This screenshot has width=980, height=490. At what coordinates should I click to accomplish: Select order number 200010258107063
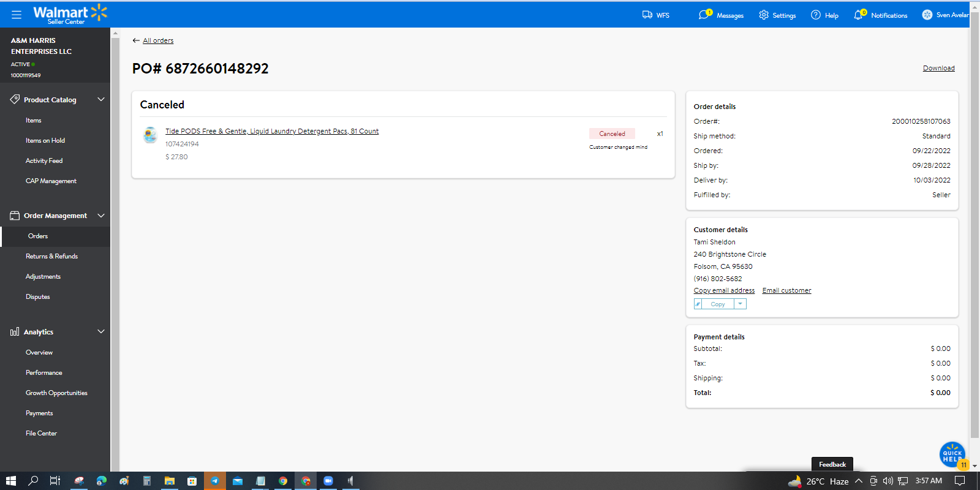(921, 121)
